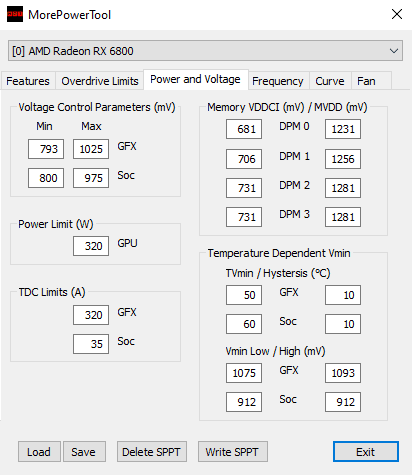The image size is (412, 475).
Task: Click the MorePowerTool app icon in title bar
Action: coord(15,14)
